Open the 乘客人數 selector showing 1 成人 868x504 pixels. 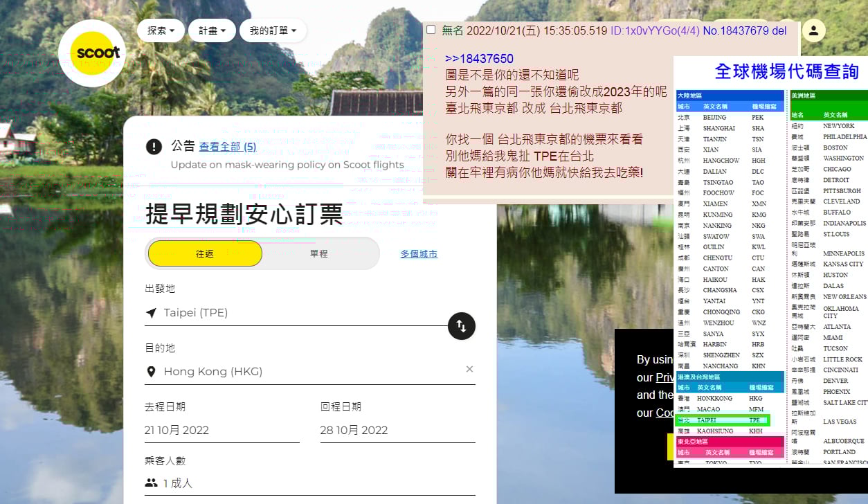tap(310, 483)
